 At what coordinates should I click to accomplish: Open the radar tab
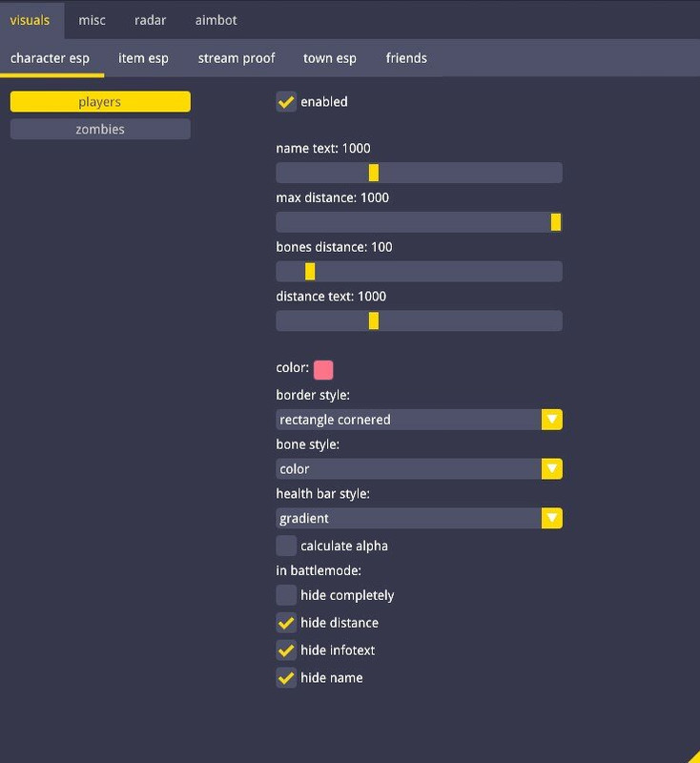(151, 20)
